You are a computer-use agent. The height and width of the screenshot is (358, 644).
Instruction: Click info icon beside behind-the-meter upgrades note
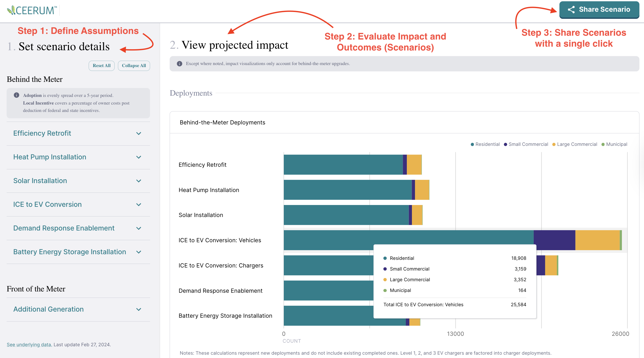pos(180,63)
